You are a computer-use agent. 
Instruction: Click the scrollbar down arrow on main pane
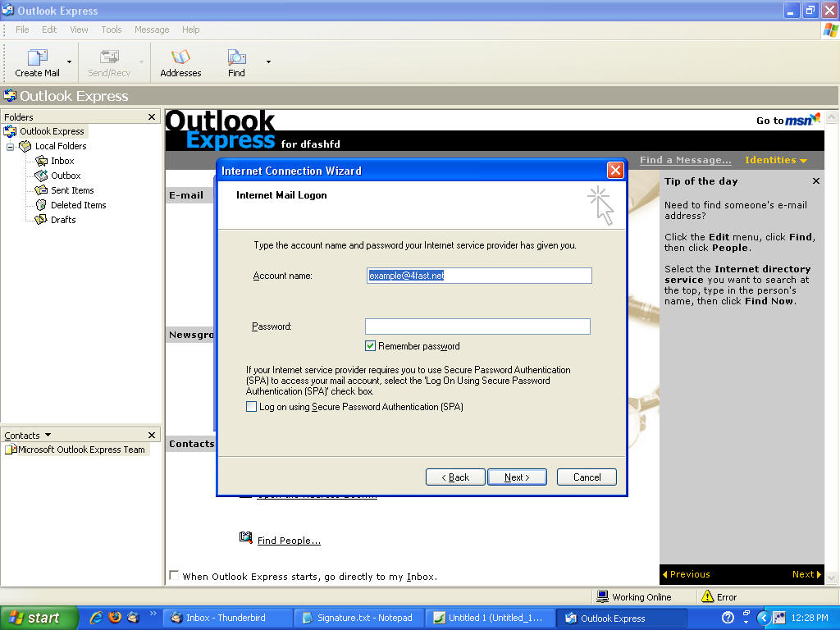pyautogui.click(x=832, y=578)
